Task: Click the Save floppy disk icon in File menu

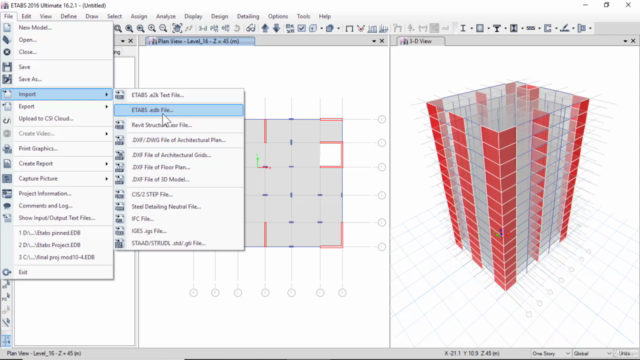Action: click(x=7, y=67)
